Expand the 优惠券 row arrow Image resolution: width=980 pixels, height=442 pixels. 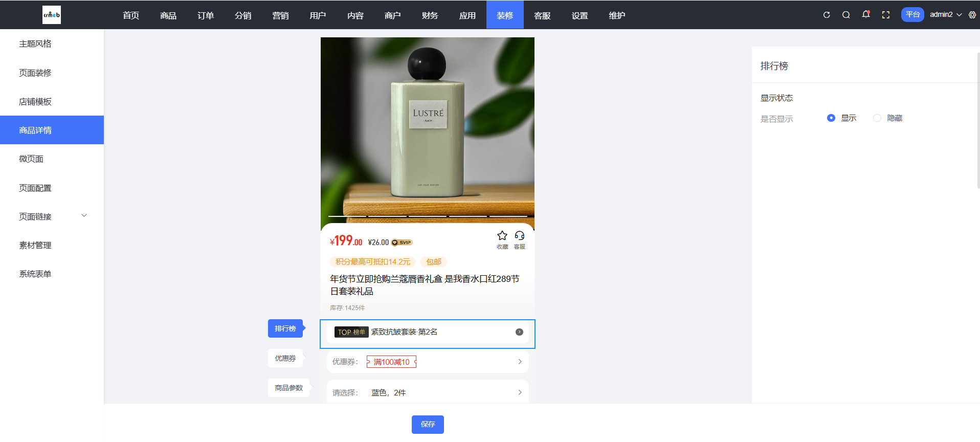pos(520,362)
